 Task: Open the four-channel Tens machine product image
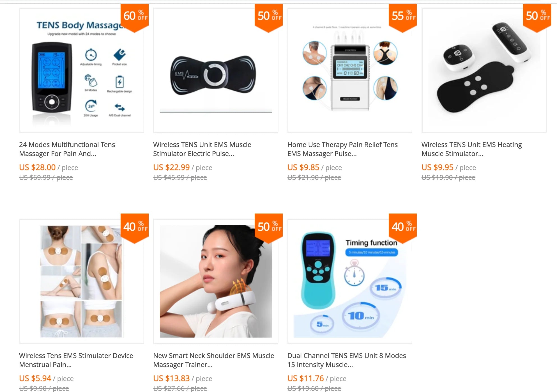point(350,70)
